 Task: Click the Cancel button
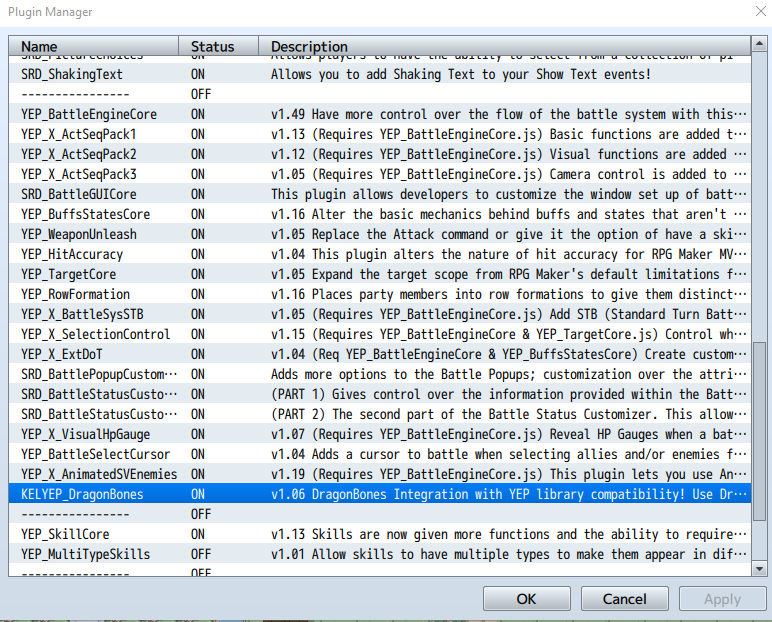coord(624,598)
